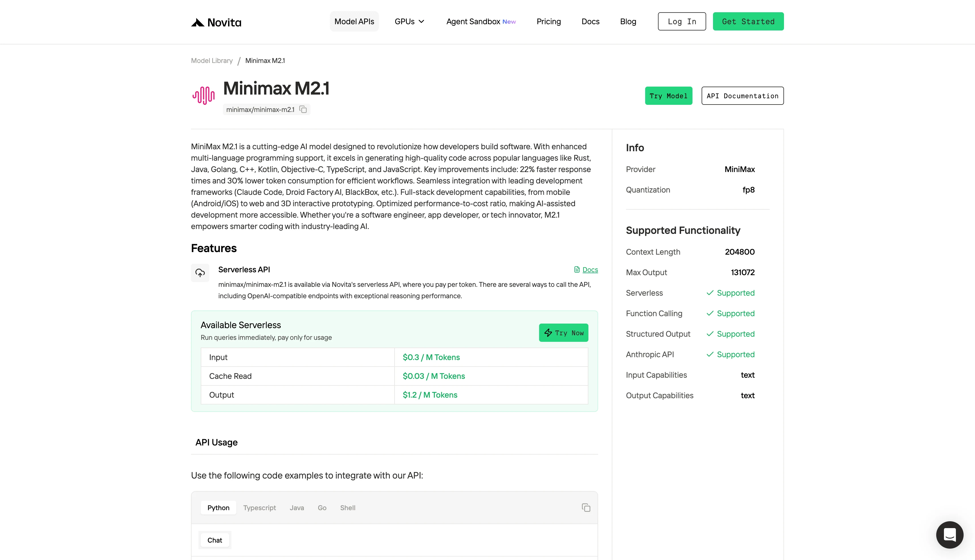Go to Agent Sandbox
This screenshot has width=975, height=560.
[481, 22]
